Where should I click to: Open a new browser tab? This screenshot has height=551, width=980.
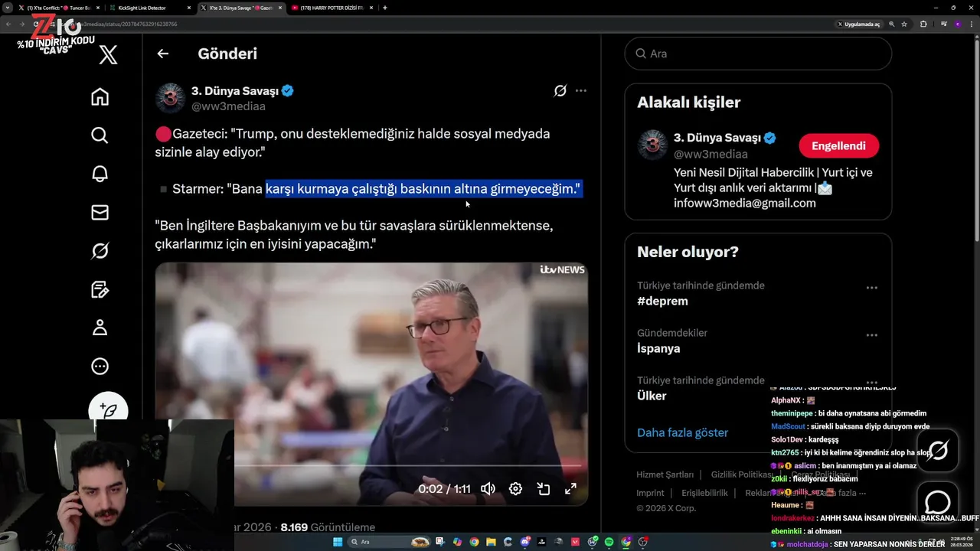[384, 8]
